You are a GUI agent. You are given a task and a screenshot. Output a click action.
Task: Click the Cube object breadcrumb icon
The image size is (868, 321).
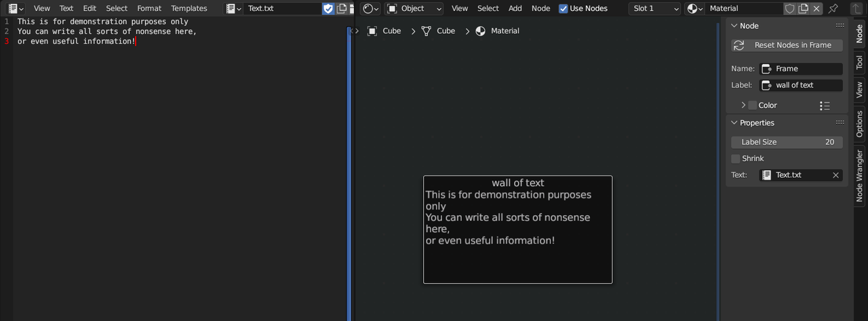pyautogui.click(x=372, y=31)
